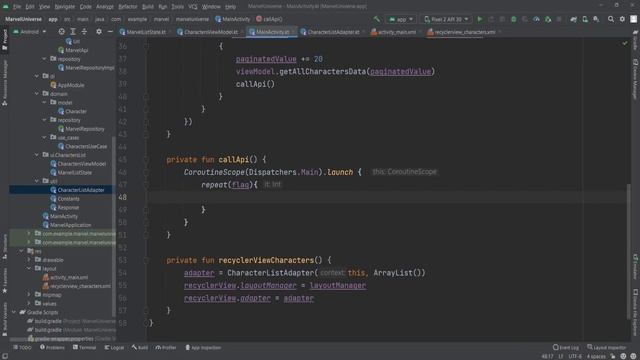This screenshot has width=640, height=360.
Task: Run the app with green play button
Action: click(x=480, y=19)
